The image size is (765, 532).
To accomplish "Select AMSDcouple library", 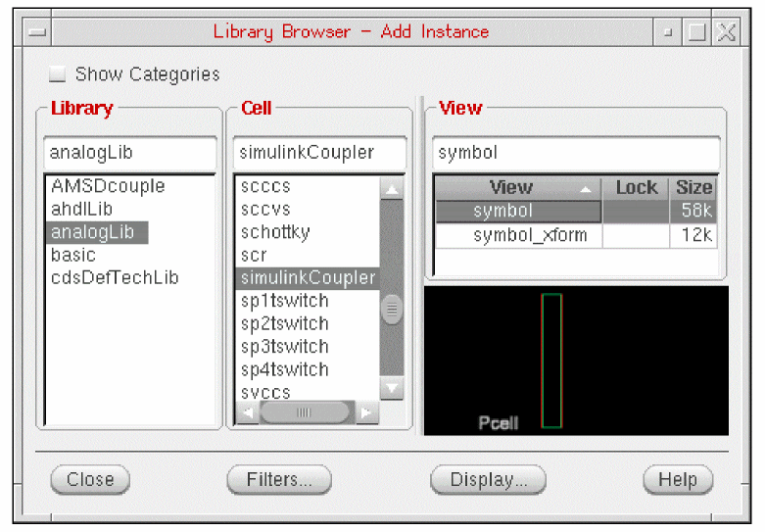I will coord(108,186).
